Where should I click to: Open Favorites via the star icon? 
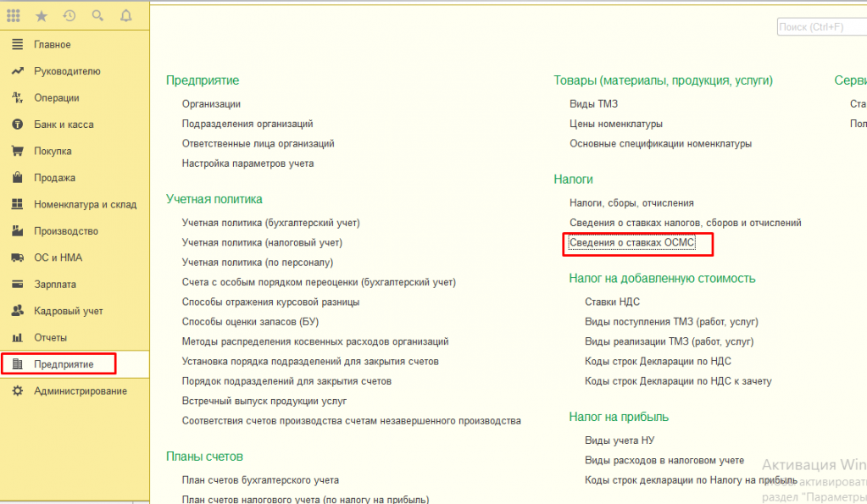pyautogui.click(x=42, y=16)
